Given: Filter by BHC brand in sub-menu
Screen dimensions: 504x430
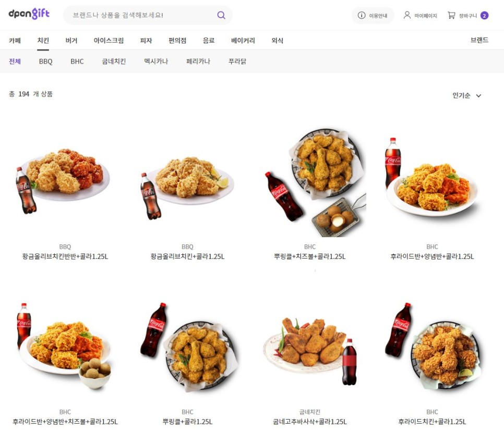Looking at the screenshot, I should [x=77, y=62].
